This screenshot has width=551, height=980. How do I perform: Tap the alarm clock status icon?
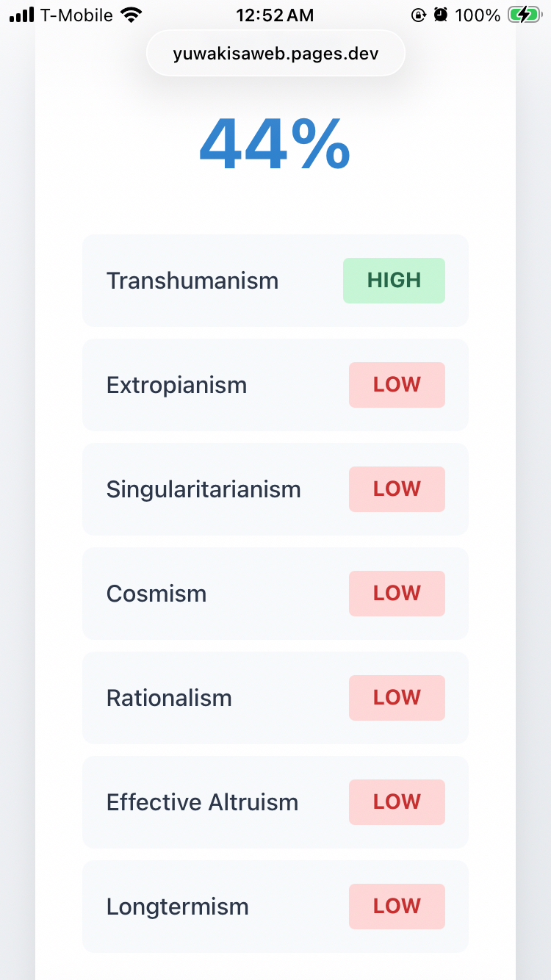point(441,15)
